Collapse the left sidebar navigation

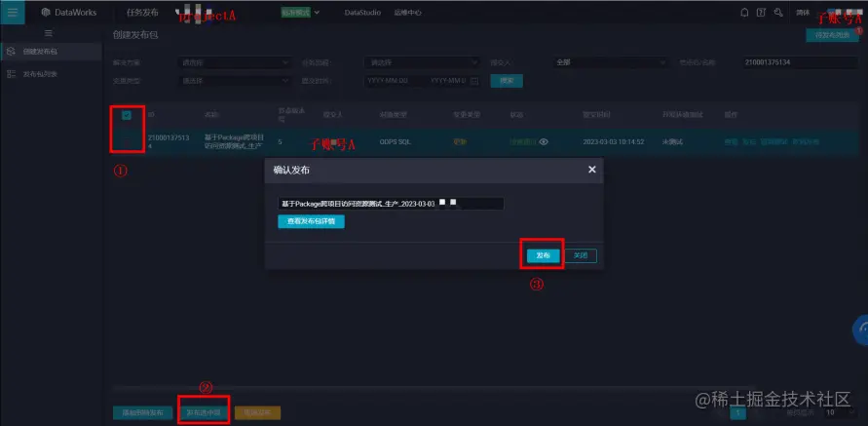[49, 33]
